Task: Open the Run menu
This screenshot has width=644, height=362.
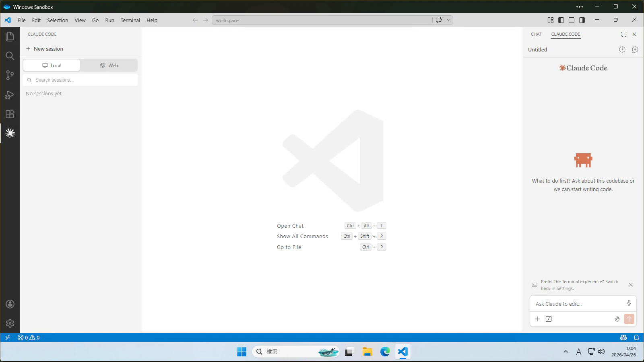Action: [x=109, y=20]
